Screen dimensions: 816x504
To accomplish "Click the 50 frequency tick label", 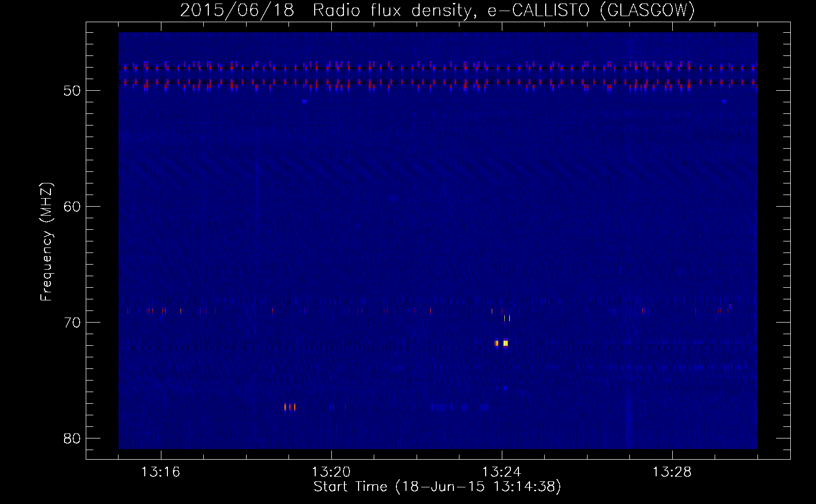I will pos(72,91).
